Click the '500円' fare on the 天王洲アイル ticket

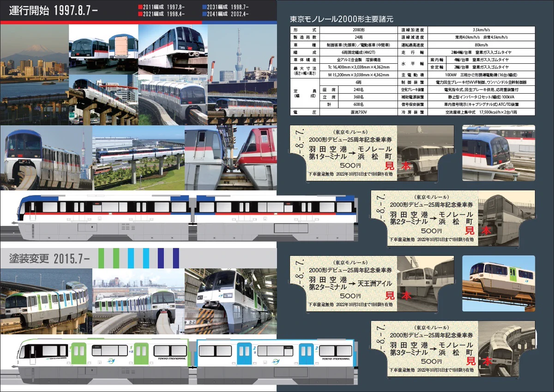350,296
